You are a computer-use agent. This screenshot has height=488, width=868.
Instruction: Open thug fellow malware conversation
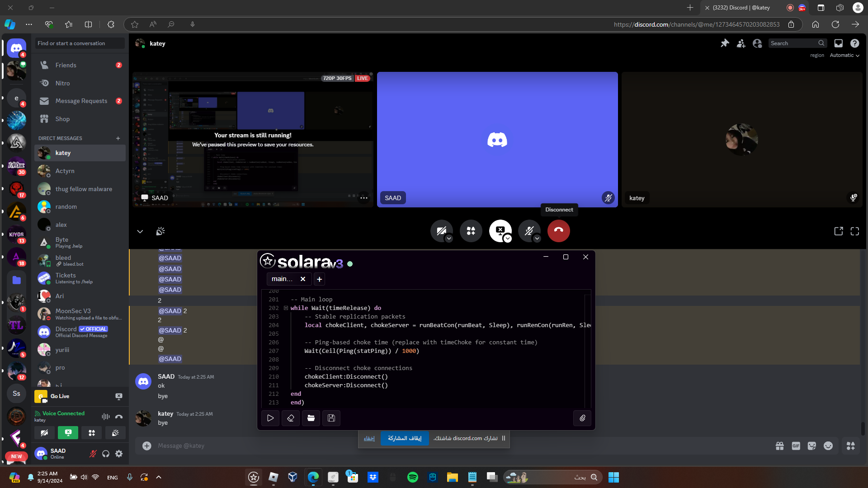pyautogui.click(x=80, y=189)
